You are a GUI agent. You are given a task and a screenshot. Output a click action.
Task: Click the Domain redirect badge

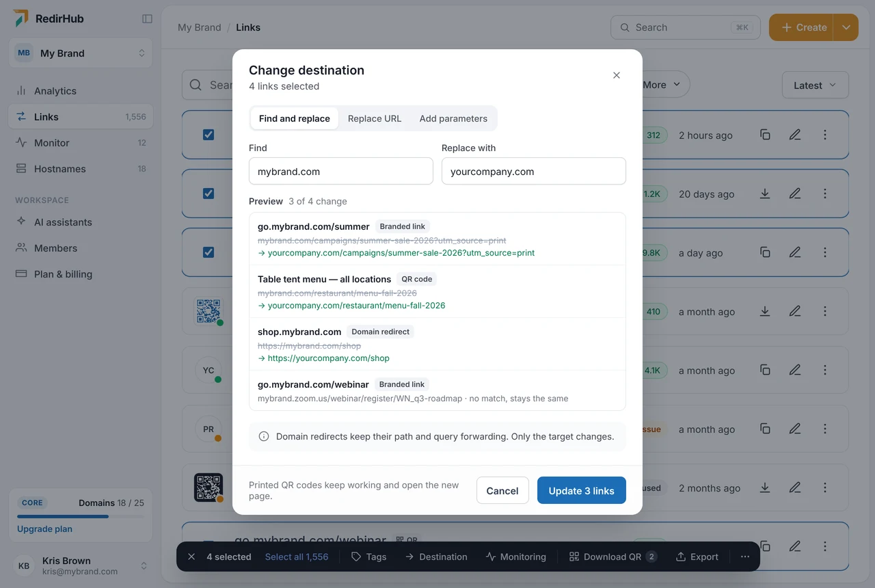coord(380,332)
